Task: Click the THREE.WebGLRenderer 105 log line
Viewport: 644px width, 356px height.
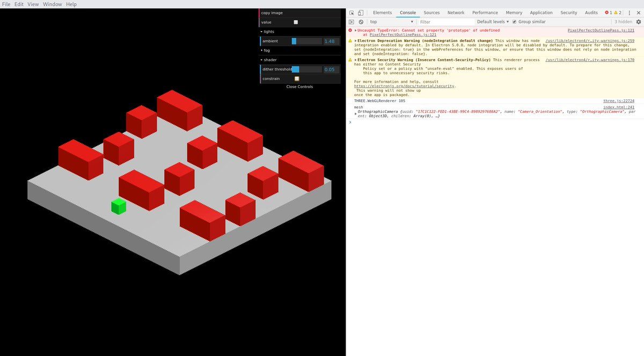Action: click(380, 101)
